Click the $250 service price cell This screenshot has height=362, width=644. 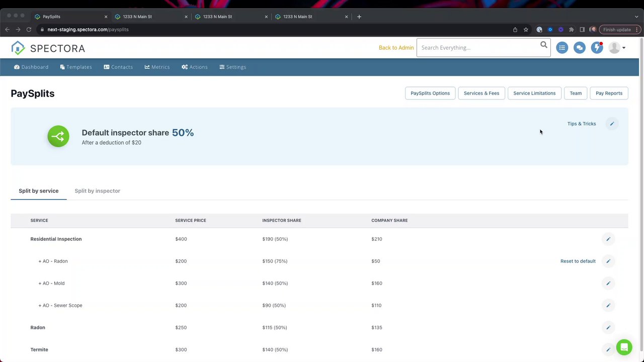(x=181, y=328)
